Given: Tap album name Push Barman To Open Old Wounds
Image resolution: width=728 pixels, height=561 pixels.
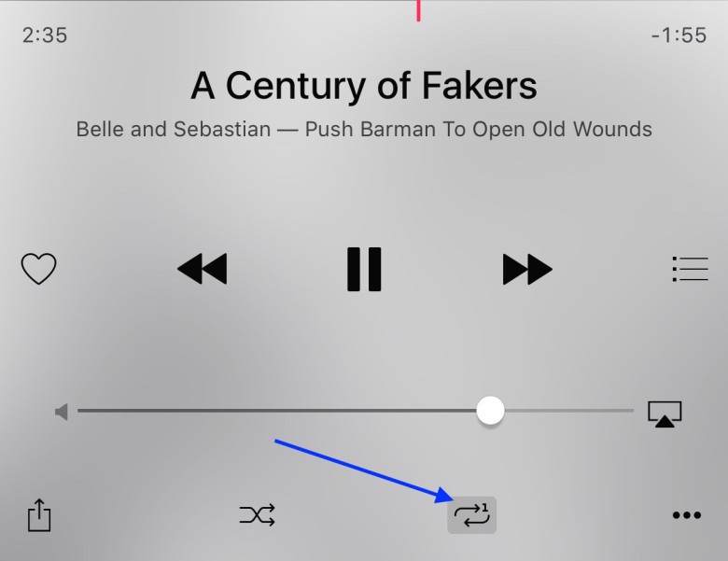Looking at the screenshot, I should [479, 129].
